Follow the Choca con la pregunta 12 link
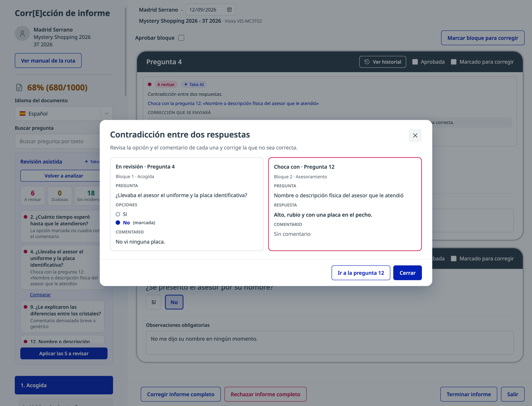The height and width of the screenshot is (406, 532). (x=233, y=103)
